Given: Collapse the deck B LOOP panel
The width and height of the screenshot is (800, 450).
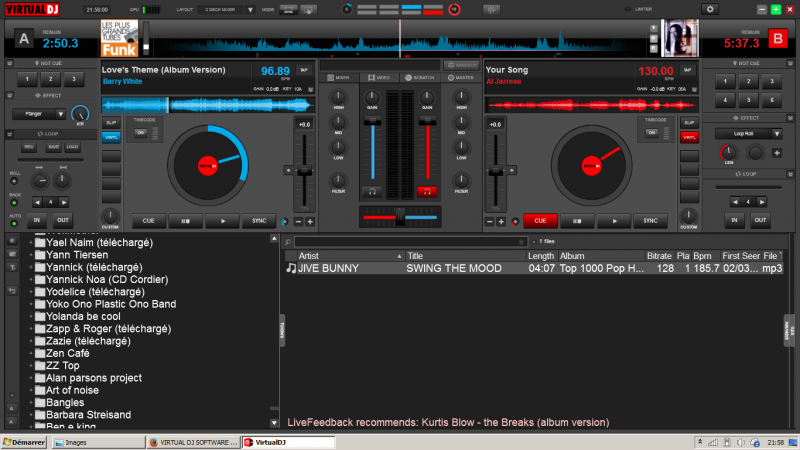Looking at the screenshot, I should point(790,174).
